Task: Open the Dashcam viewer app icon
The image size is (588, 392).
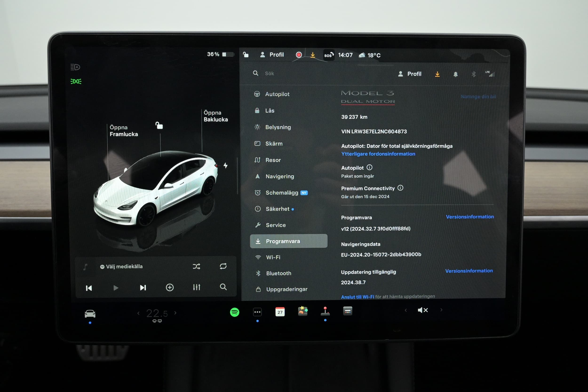Action: pyautogui.click(x=347, y=311)
